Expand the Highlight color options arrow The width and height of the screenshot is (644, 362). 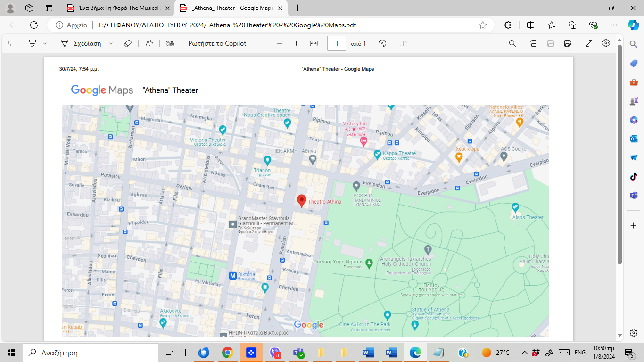(45, 43)
